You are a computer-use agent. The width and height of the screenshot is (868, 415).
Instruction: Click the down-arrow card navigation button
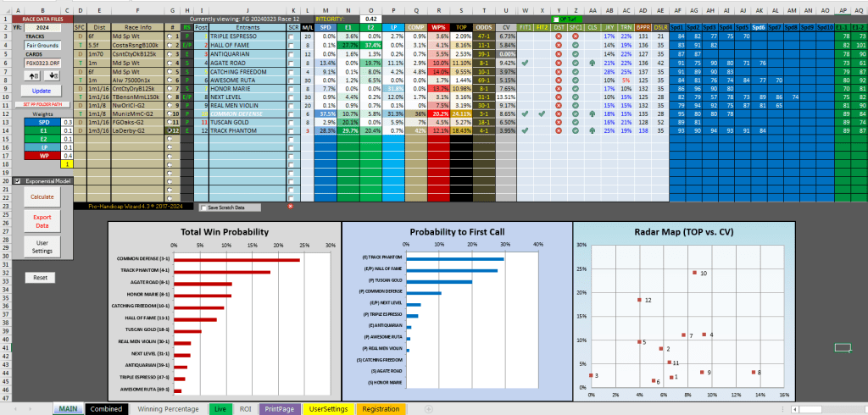click(x=53, y=75)
